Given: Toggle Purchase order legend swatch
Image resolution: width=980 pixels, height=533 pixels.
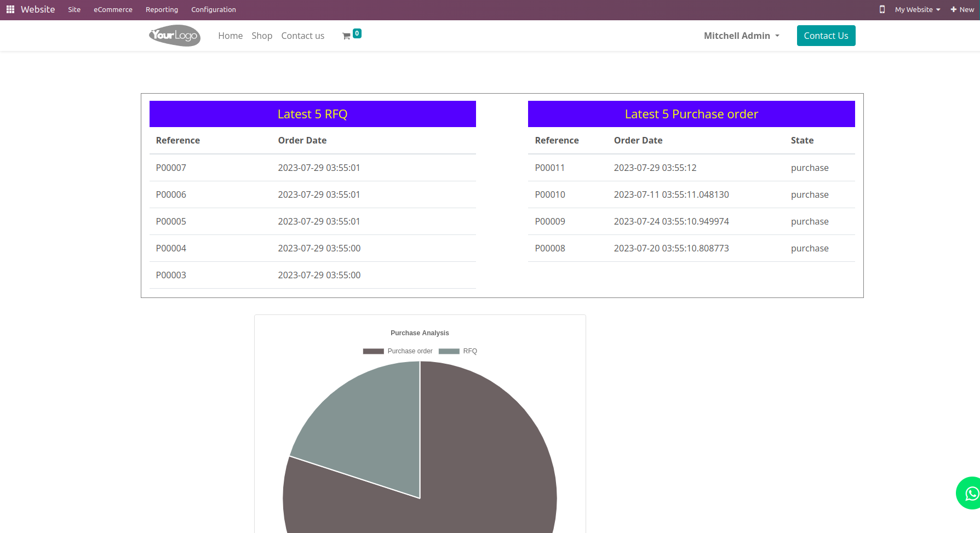Looking at the screenshot, I should pos(373,351).
